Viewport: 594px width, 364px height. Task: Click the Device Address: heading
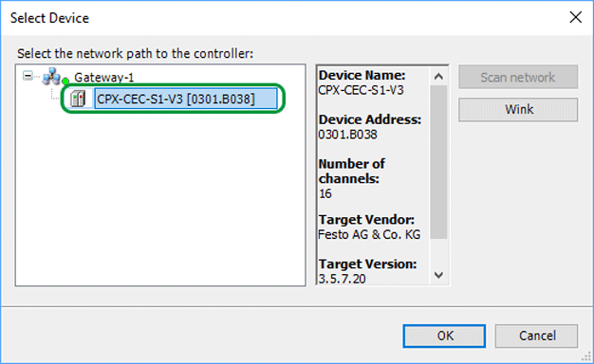coord(370,119)
